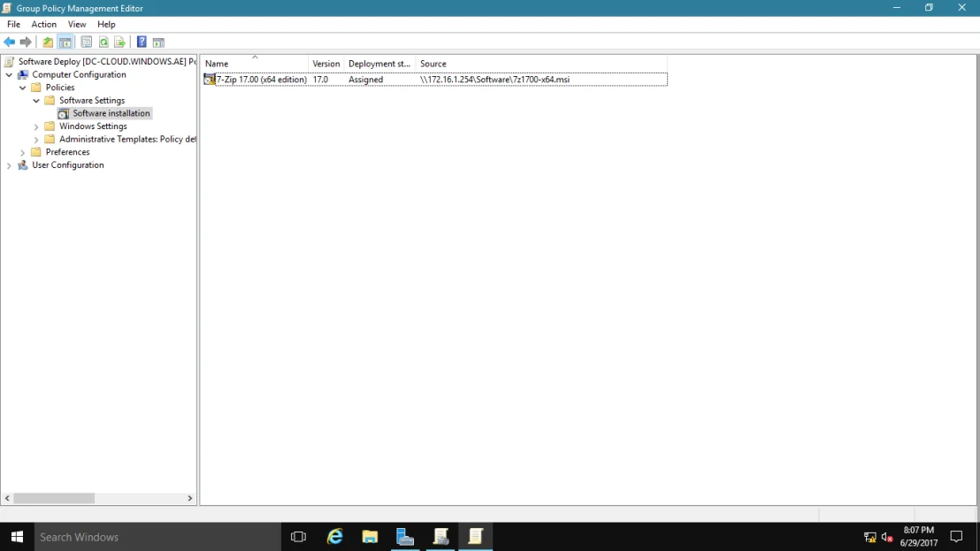Click the blue Back arrow in the toolbar
This screenshot has height=551, width=980.
[x=10, y=42]
